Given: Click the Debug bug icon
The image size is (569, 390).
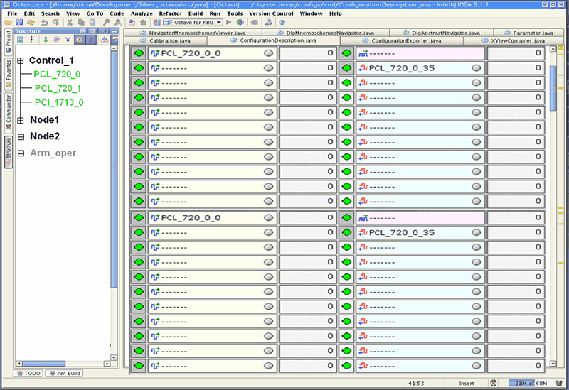Looking at the screenshot, I should tap(240, 22).
